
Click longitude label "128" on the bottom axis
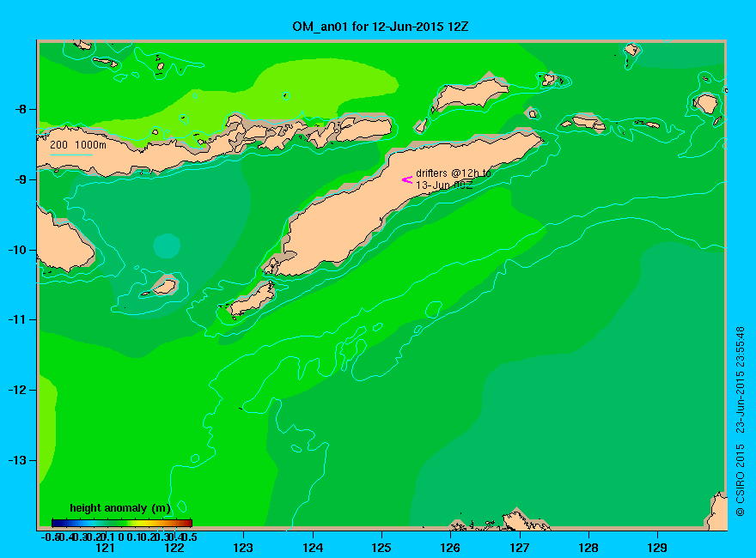(588, 548)
